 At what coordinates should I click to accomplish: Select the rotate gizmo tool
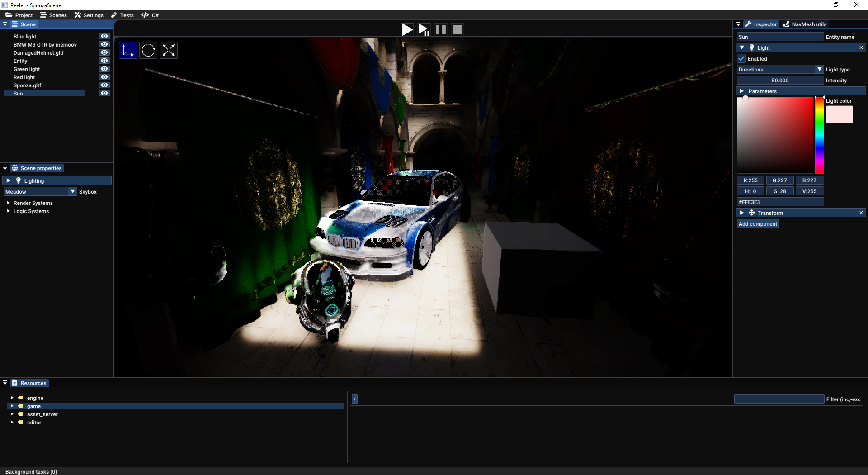[148, 50]
